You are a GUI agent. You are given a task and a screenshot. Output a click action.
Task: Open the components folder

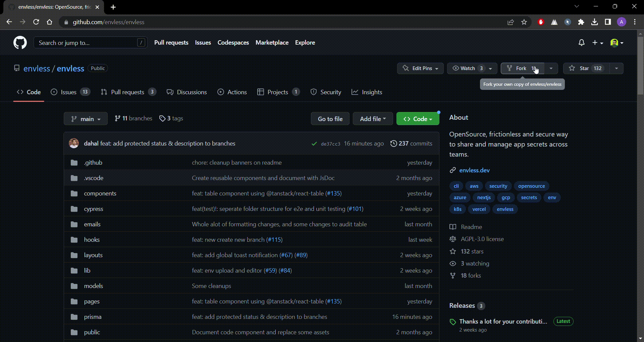pyautogui.click(x=100, y=193)
